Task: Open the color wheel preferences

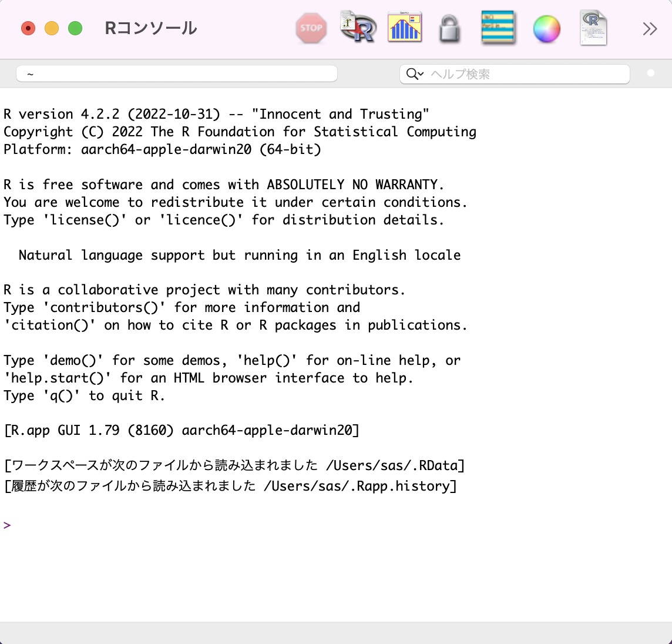Action: (x=546, y=29)
